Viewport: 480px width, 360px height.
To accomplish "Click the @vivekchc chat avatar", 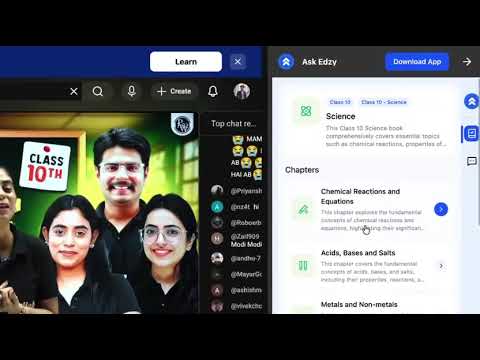I will point(217,306).
